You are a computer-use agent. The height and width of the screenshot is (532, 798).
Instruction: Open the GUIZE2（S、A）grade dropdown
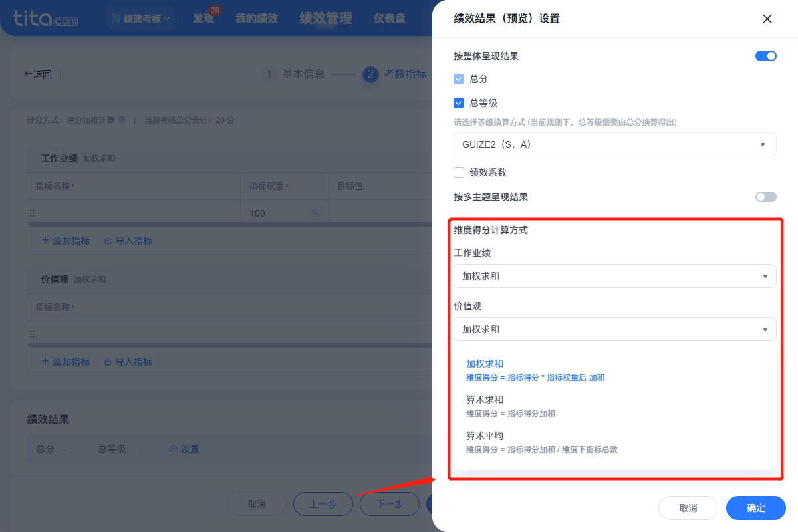point(614,144)
